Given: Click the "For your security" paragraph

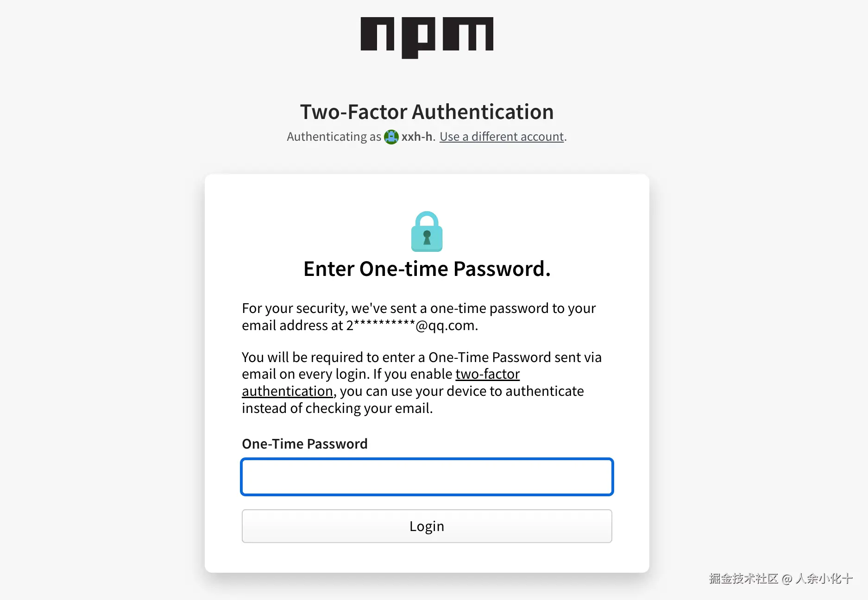Looking at the screenshot, I should tap(419, 308).
